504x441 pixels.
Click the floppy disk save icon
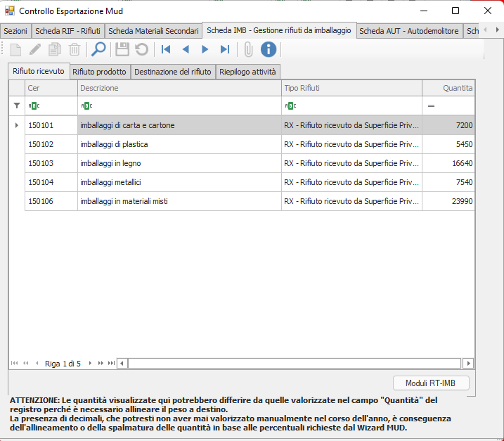[122, 49]
